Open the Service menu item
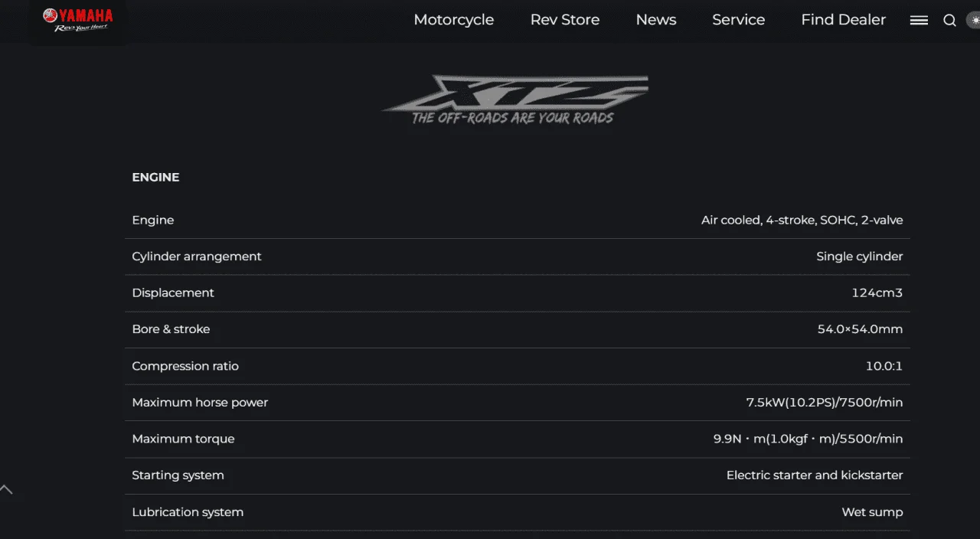This screenshot has width=980, height=539. pyautogui.click(x=739, y=20)
